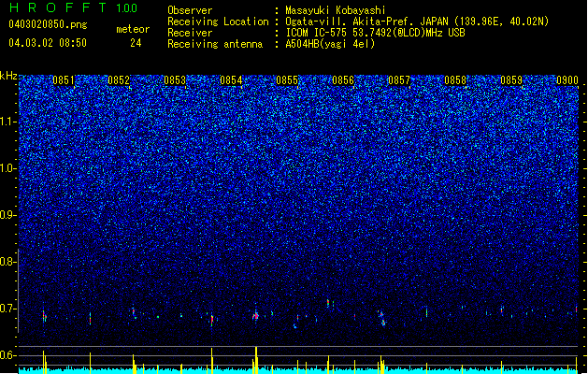Click the meteor count value 24
This screenshot has width=588, height=374.
136,43
